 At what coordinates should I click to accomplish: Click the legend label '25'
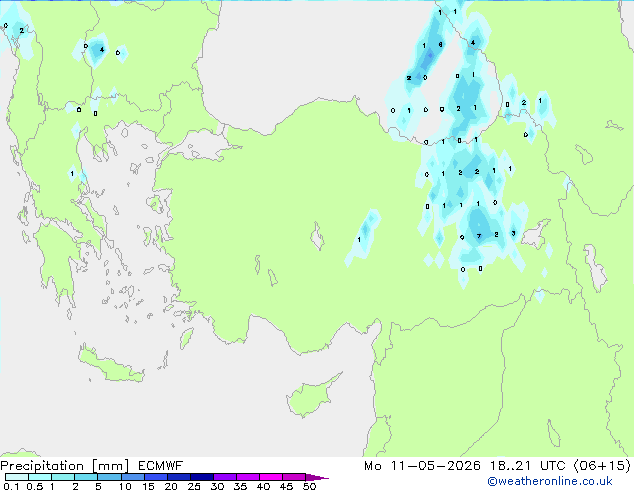pos(194,486)
